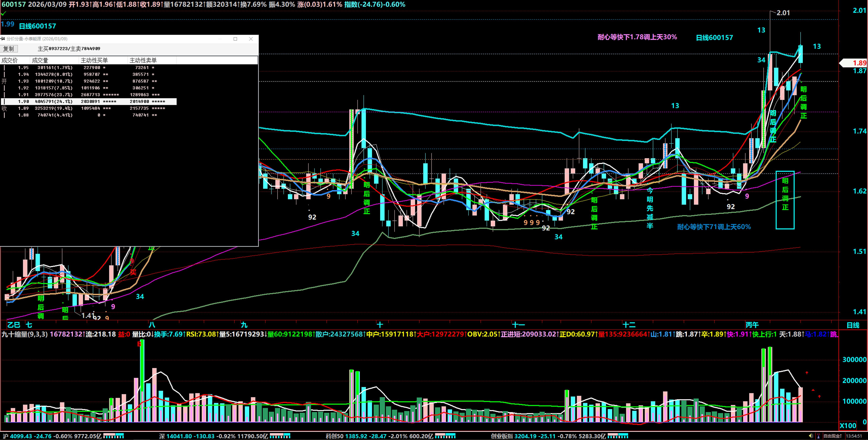Click the Shenzhen index up/down bar indicator
Image resolution: width=868 pixels, height=440 pixels.
[x=280, y=436]
